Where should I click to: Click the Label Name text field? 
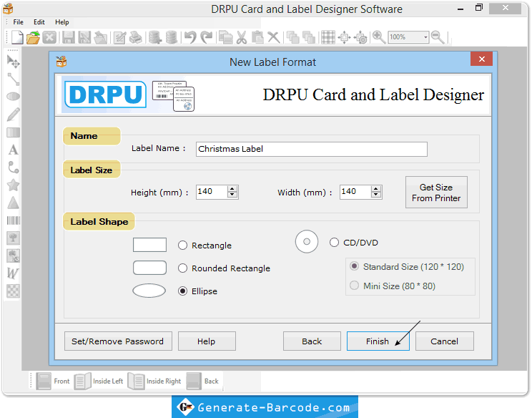point(312,149)
